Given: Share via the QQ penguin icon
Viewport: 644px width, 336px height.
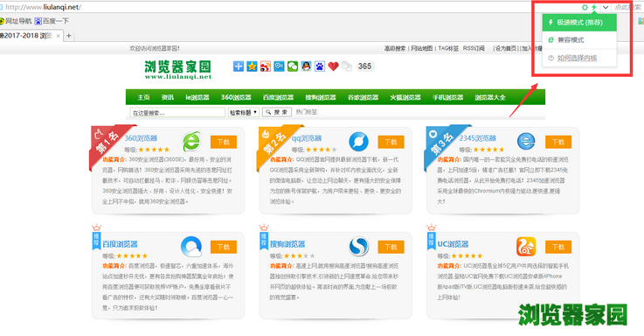Looking at the screenshot, I should (x=306, y=66).
